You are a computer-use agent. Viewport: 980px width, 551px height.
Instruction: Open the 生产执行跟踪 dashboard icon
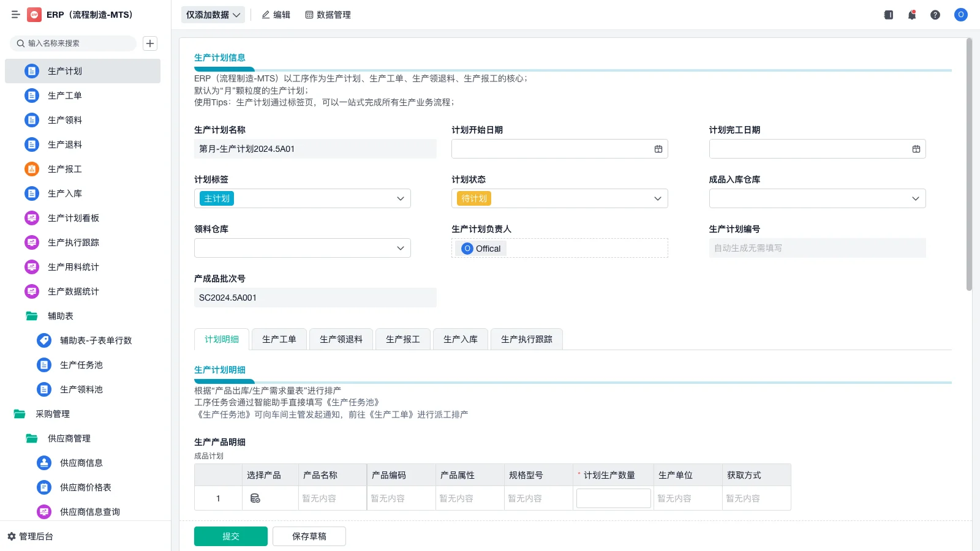[32, 242]
